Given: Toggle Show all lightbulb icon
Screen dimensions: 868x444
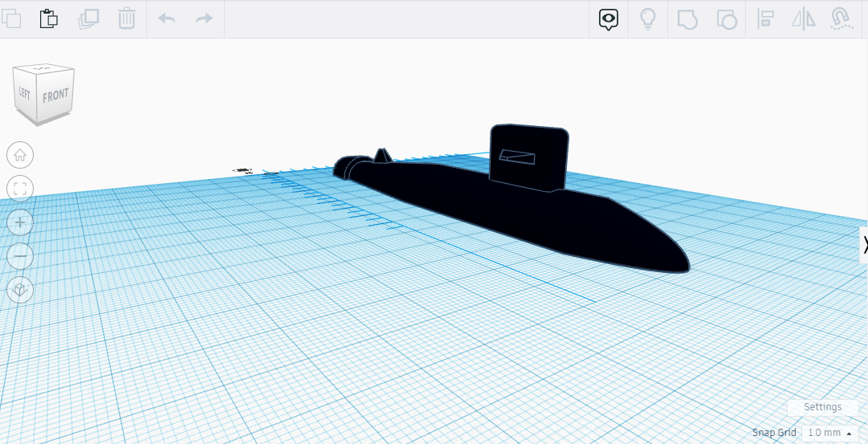Looking at the screenshot, I should click(x=648, y=18).
